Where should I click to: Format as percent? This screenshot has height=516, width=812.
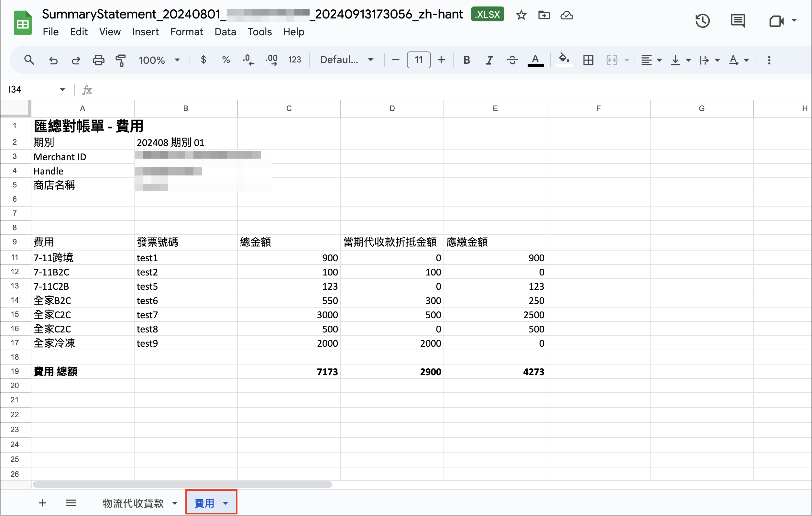pyautogui.click(x=226, y=60)
